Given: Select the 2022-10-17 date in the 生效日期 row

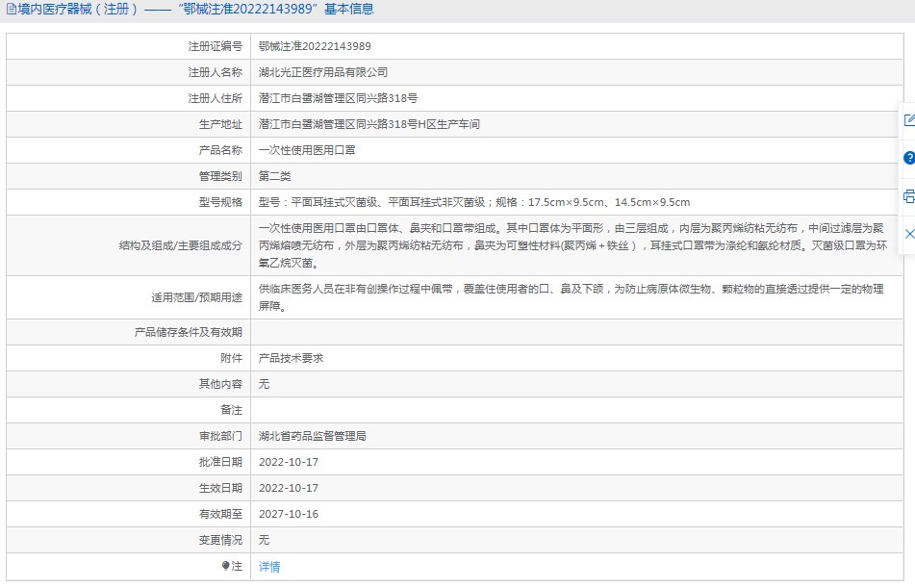Looking at the screenshot, I should (289, 488).
